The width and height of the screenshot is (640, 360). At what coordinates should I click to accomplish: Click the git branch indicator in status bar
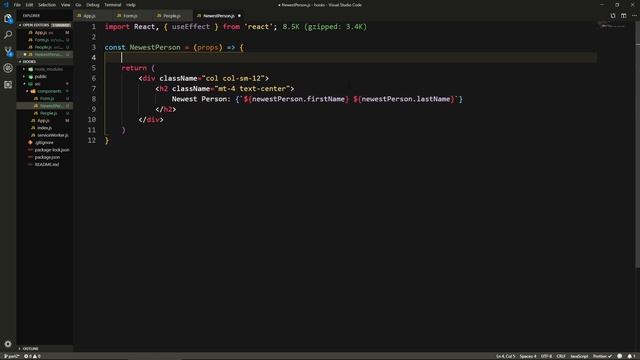pyautogui.click(x=11, y=356)
